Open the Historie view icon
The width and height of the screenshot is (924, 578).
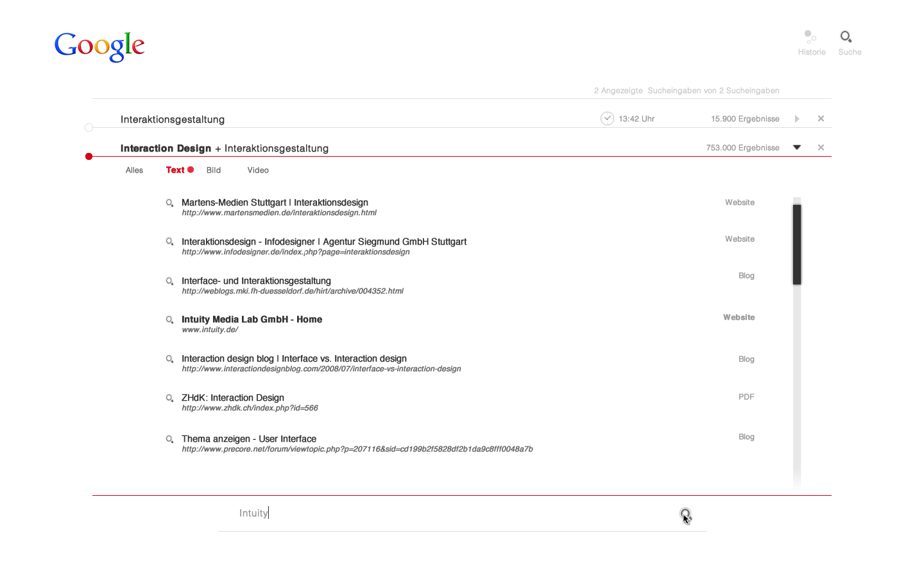click(x=810, y=37)
